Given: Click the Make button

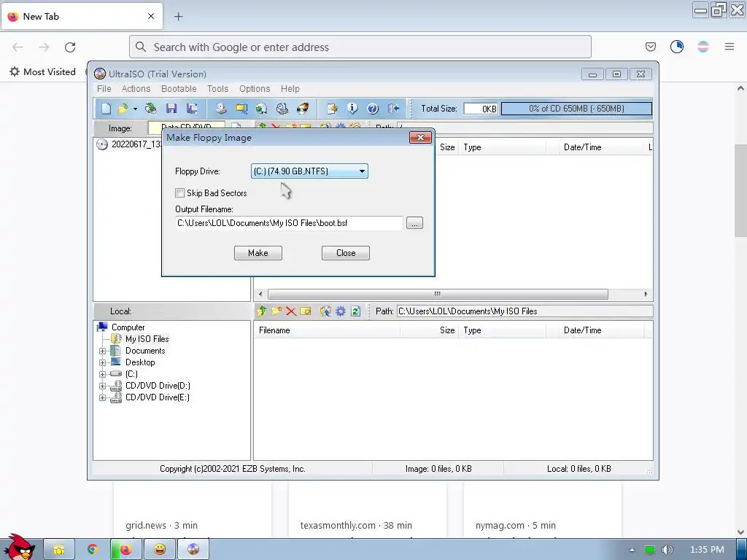Looking at the screenshot, I should coord(258,253).
